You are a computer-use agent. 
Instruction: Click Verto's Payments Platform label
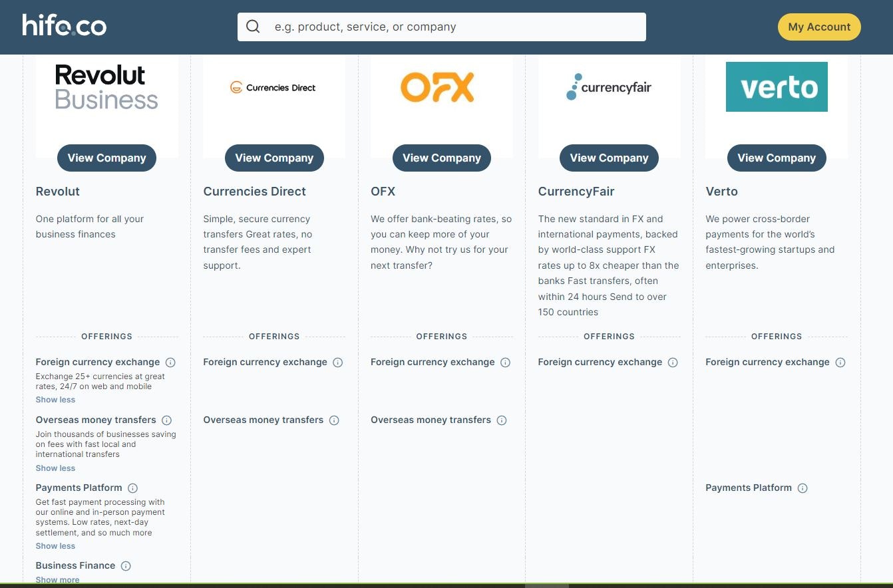pyautogui.click(x=749, y=488)
